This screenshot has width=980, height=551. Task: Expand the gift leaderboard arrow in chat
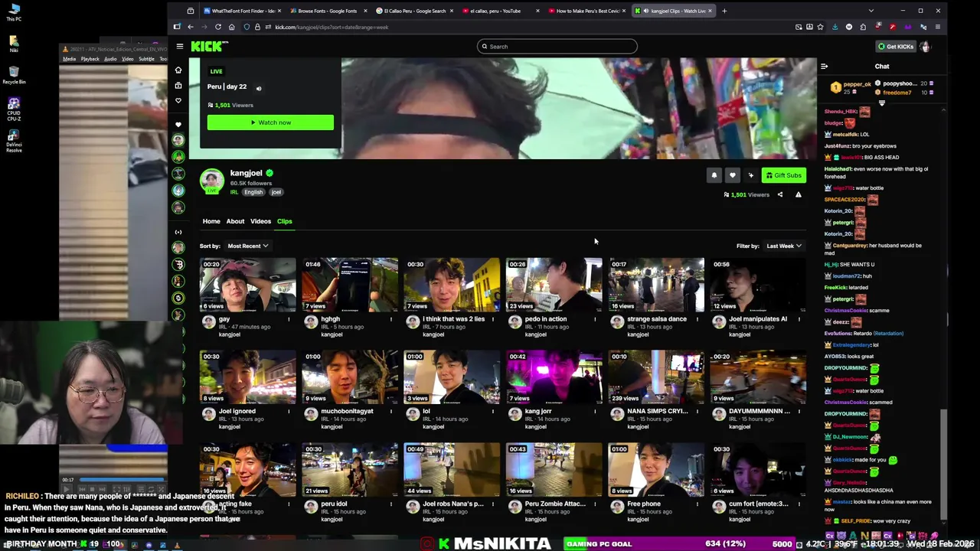pyautogui.click(x=881, y=103)
